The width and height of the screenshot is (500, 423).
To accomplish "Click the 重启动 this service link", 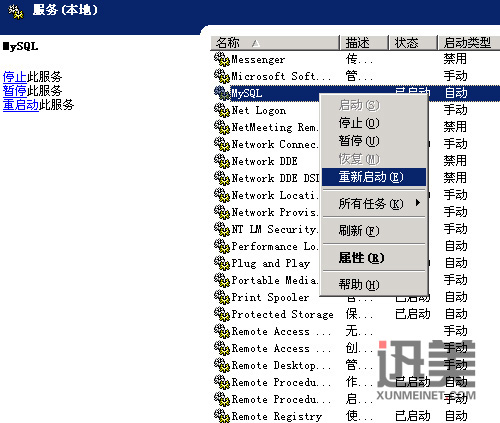I will 21,105.
